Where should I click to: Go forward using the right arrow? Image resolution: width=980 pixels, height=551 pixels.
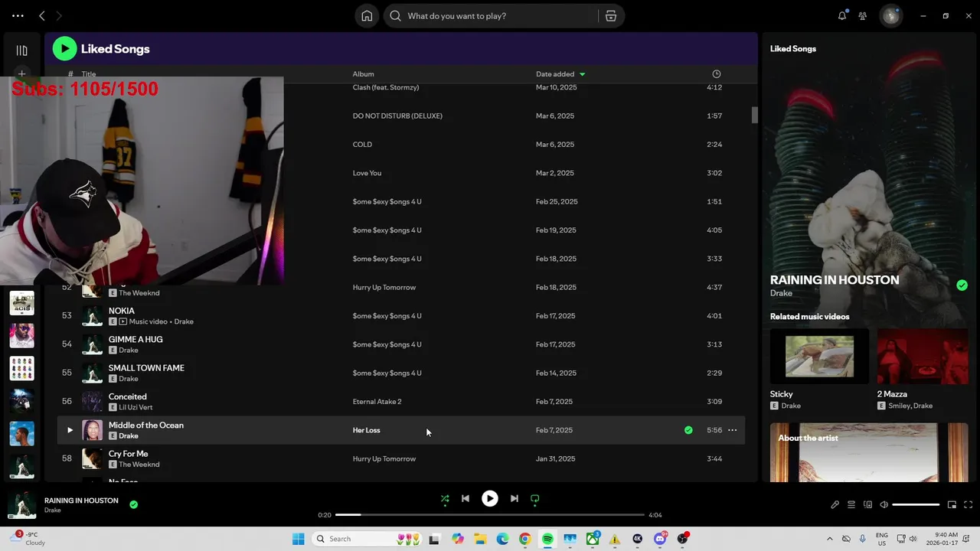point(59,16)
